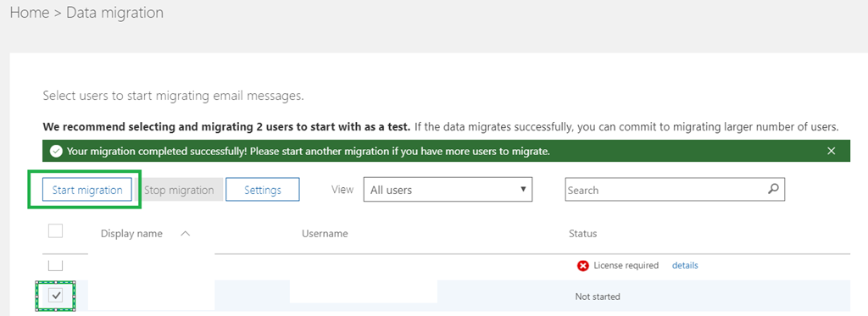Click the View dropdown arrow
Image resolution: width=868 pixels, height=316 pixels.
point(523,189)
